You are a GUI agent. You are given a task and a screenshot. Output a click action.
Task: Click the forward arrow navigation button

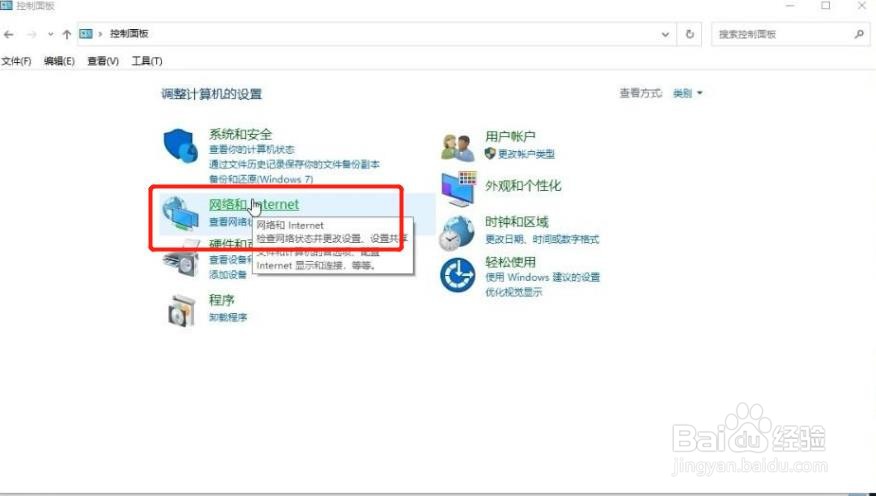(x=32, y=35)
